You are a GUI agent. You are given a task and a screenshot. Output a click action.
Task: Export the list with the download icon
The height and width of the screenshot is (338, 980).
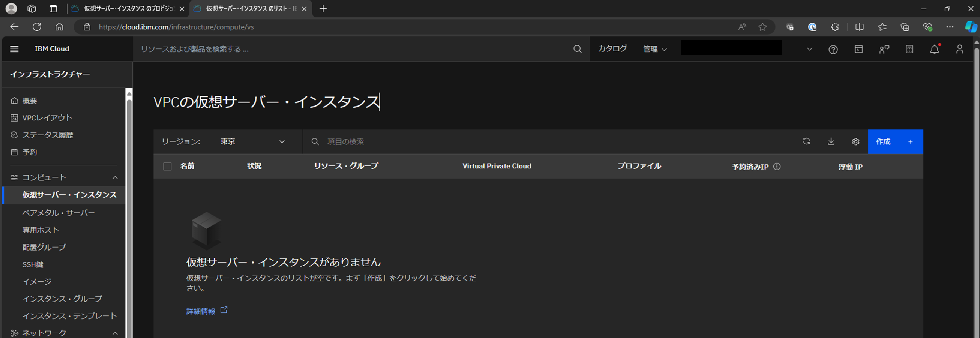point(831,141)
